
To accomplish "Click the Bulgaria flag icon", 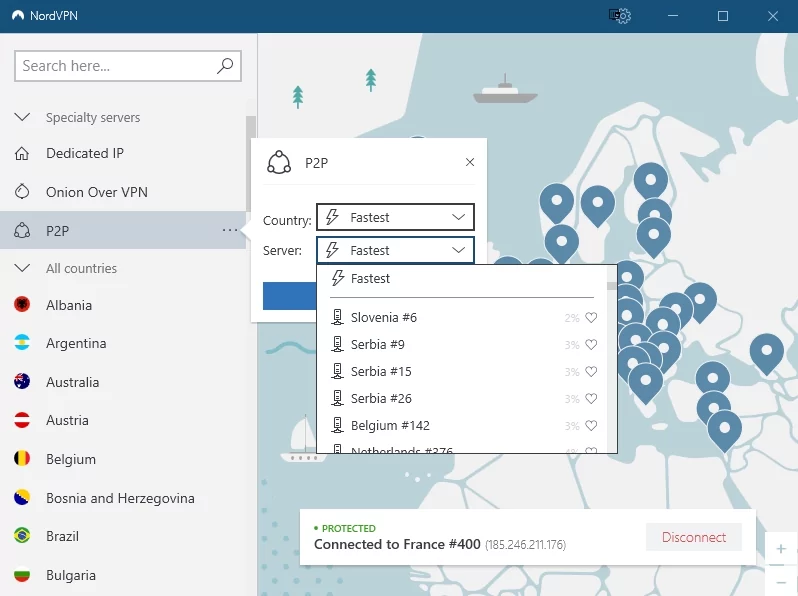I will click(x=22, y=575).
